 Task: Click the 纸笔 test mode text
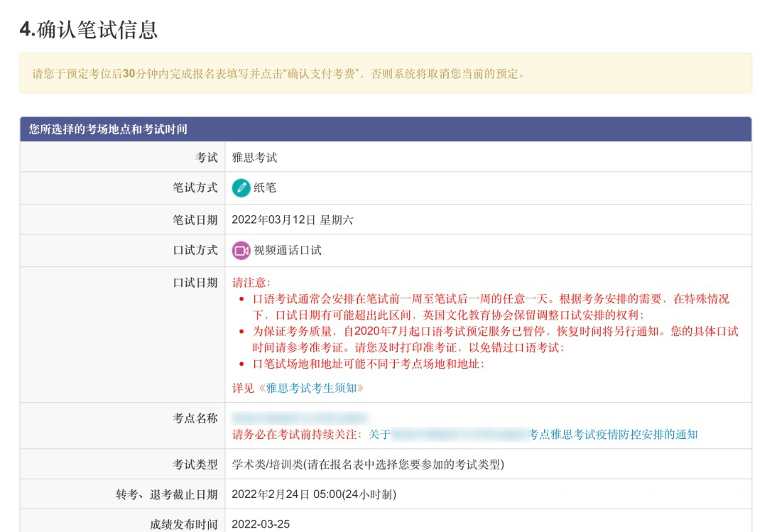point(265,188)
